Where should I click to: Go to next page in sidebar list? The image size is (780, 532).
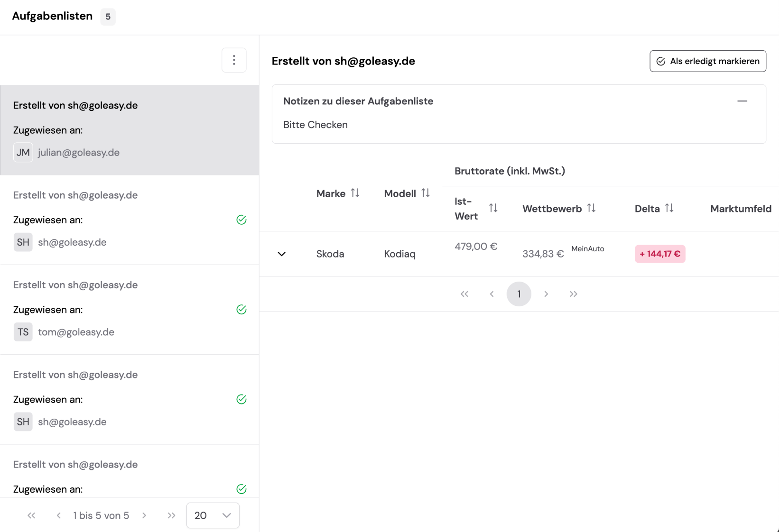tap(144, 515)
